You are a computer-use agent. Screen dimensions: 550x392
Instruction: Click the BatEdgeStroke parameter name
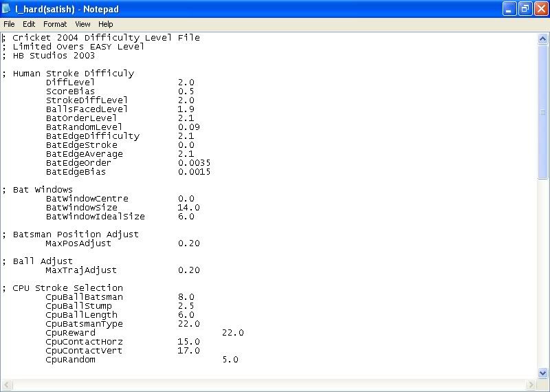pyautogui.click(x=81, y=145)
